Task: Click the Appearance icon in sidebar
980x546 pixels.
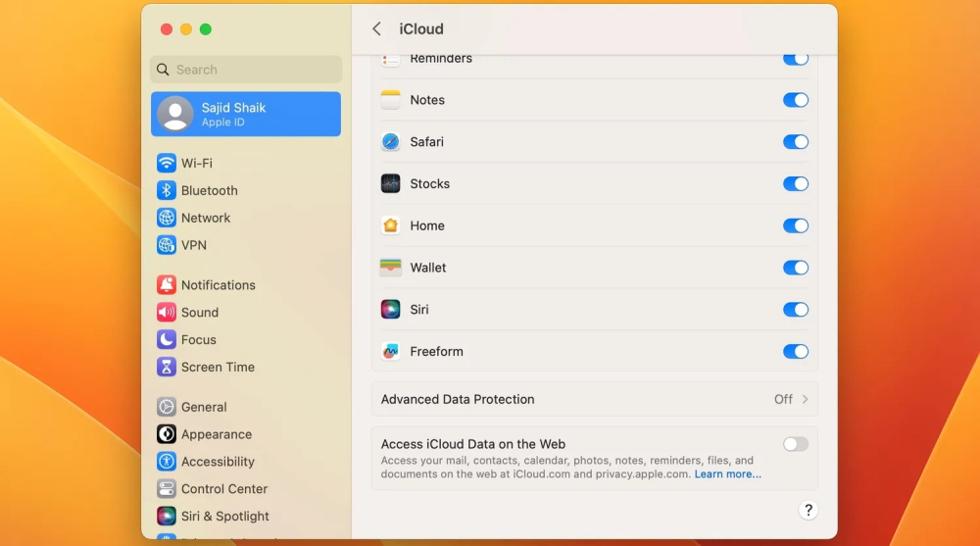Action: [167, 434]
